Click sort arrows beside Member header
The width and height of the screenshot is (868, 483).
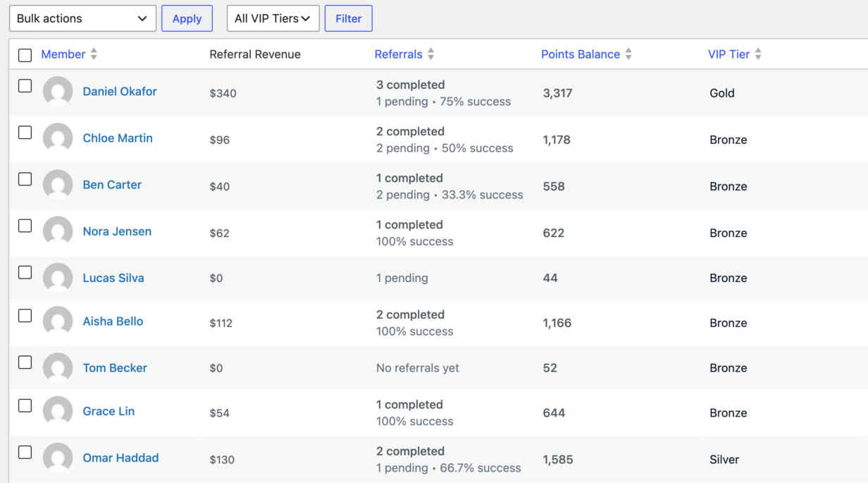pyautogui.click(x=94, y=54)
